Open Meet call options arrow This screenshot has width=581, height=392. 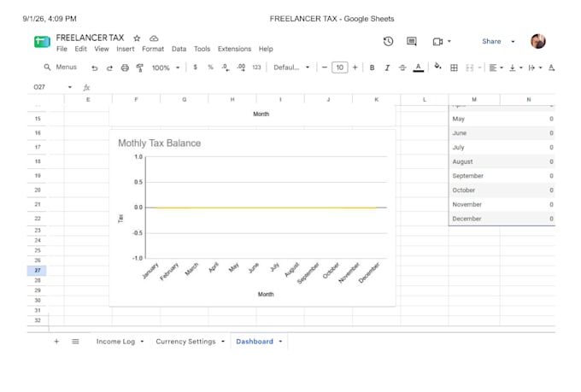[449, 42]
